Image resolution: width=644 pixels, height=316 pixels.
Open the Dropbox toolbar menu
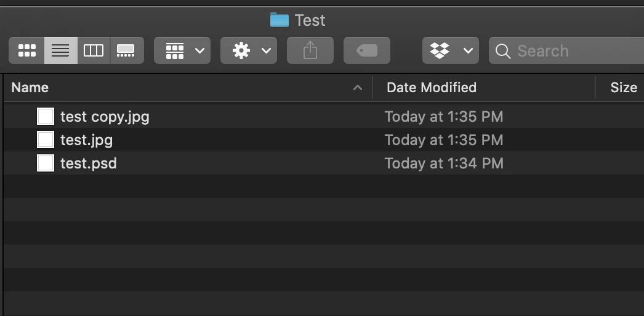[x=451, y=50]
